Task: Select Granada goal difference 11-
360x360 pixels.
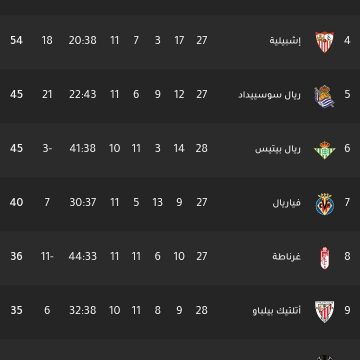Action: point(47,256)
